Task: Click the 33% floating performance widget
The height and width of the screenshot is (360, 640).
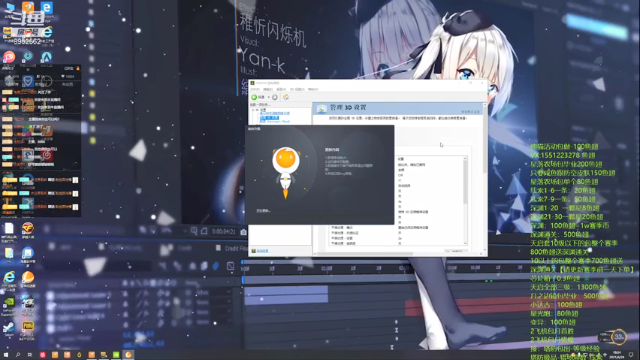Action: [x=613, y=337]
